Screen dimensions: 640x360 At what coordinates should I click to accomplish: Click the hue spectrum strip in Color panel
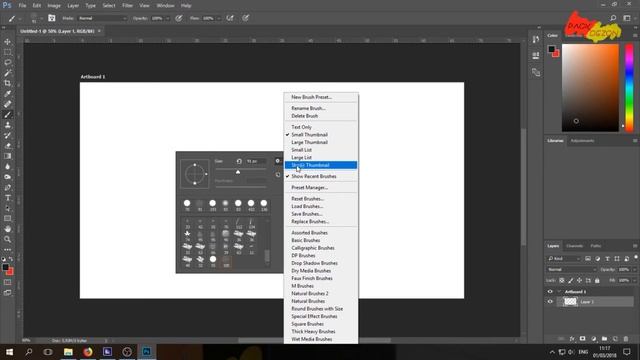(629, 88)
